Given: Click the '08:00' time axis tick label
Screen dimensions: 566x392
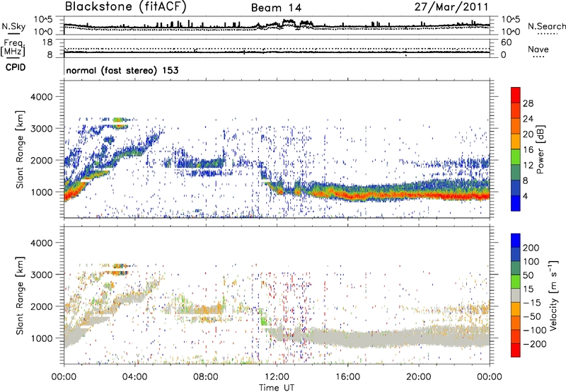Looking at the screenshot, I should coord(206,377).
